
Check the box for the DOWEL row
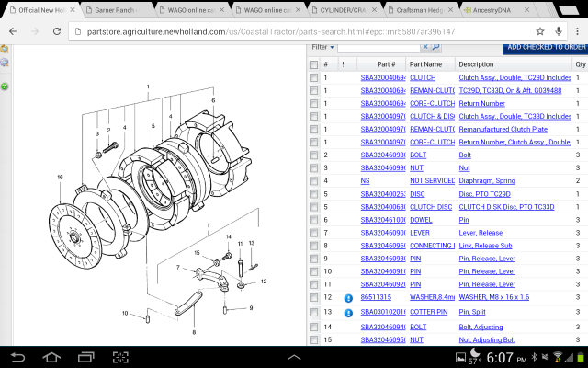click(x=313, y=220)
